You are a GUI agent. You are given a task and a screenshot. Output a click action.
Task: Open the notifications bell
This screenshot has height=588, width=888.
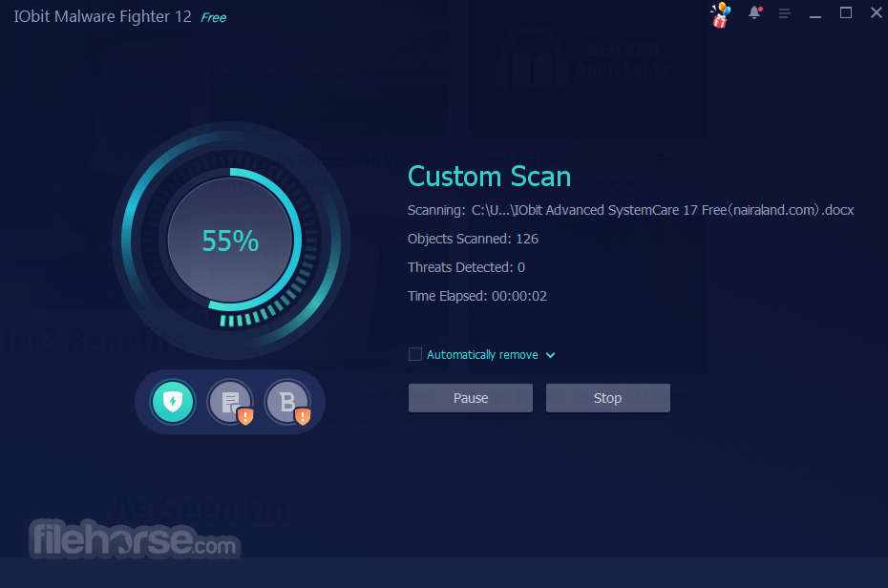tap(755, 13)
